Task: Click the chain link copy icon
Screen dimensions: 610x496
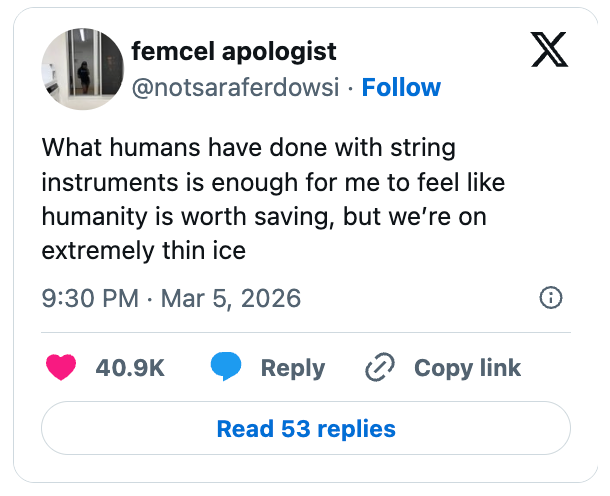Action: tap(380, 367)
